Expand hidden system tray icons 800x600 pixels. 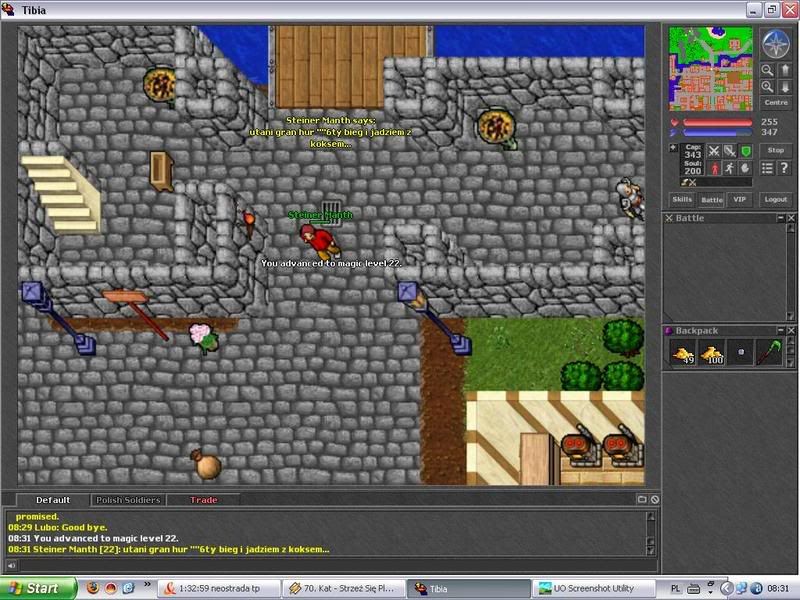click(x=728, y=589)
